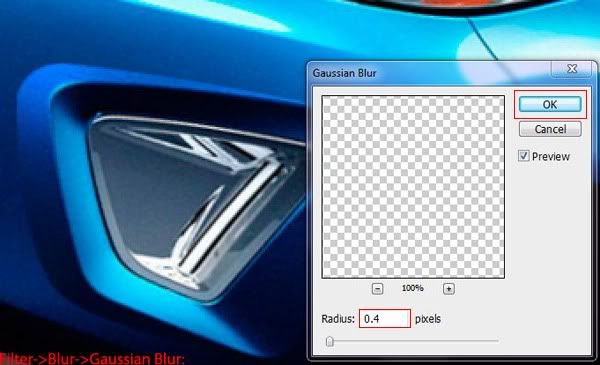Click the Gaussian Blur dialog title bar
Screen dimensions: 600x365
pos(430,73)
